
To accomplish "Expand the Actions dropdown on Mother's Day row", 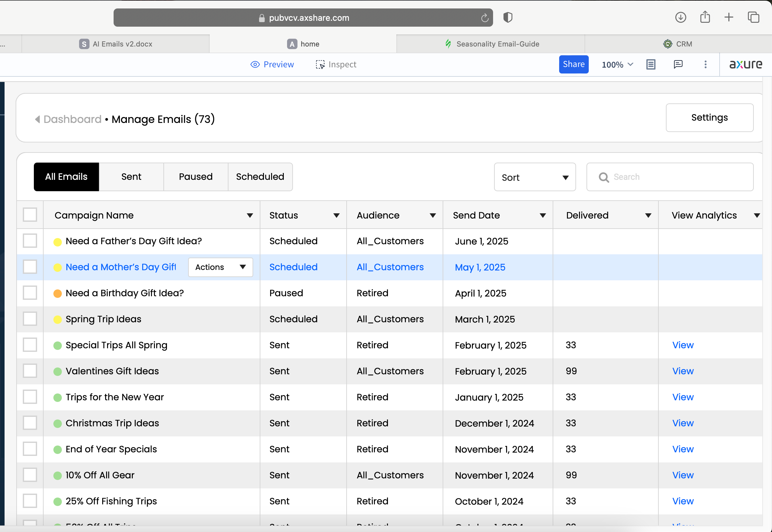I will [220, 267].
